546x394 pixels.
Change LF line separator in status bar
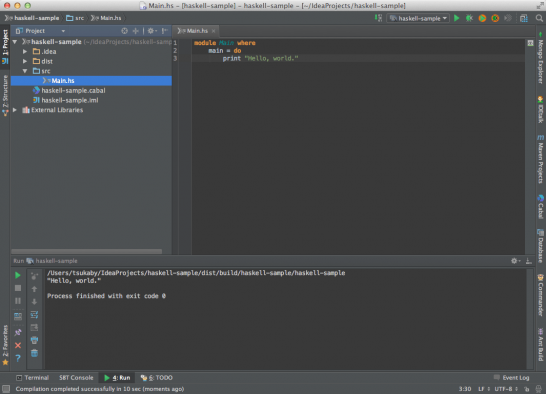coord(484,389)
